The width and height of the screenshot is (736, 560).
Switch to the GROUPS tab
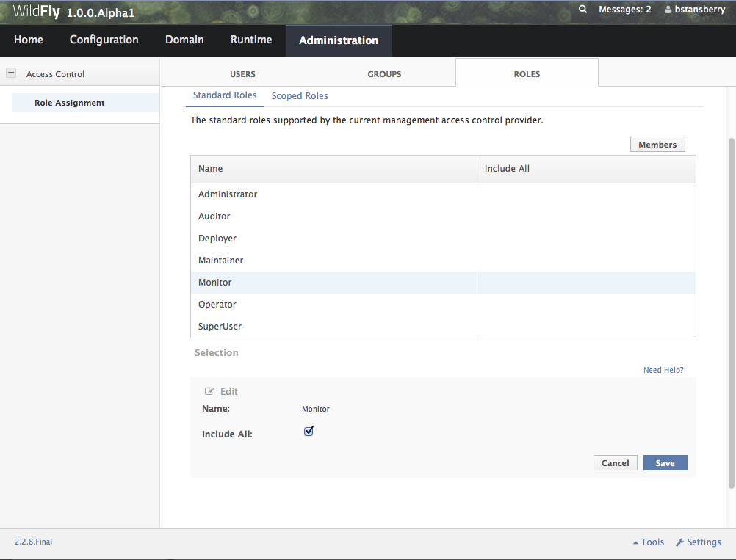click(383, 73)
